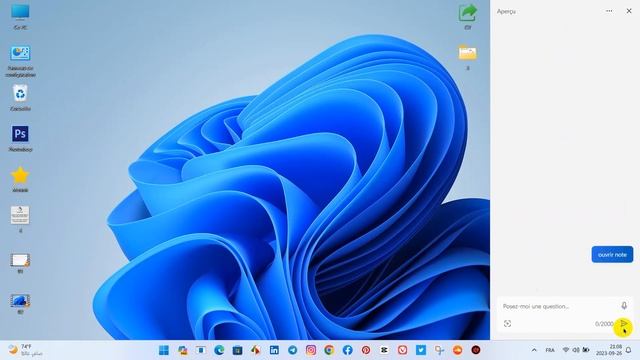Open the Copilot icon in the taskbar
This screenshot has height=360, width=640.
point(182,350)
